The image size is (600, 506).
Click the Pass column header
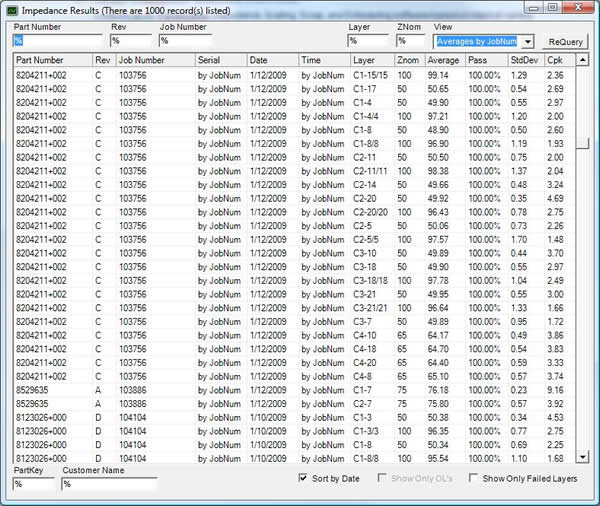tap(487, 60)
